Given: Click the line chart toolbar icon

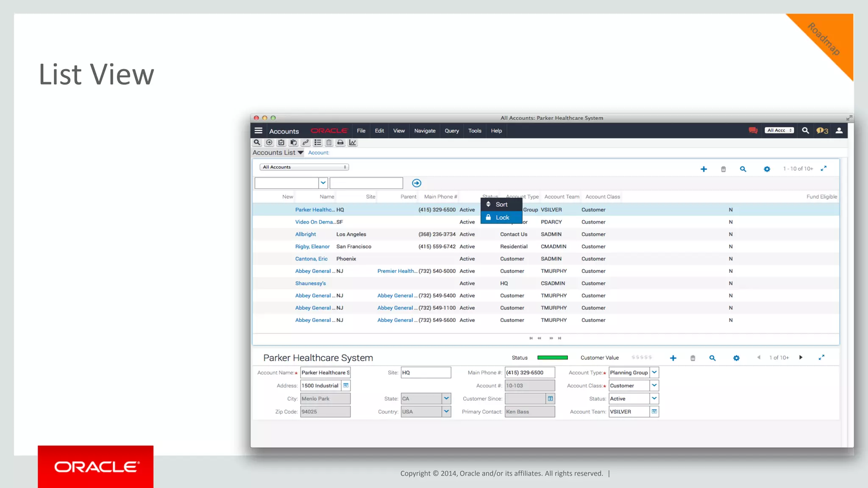Looking at the screenshot, I should tap(353, 143).
